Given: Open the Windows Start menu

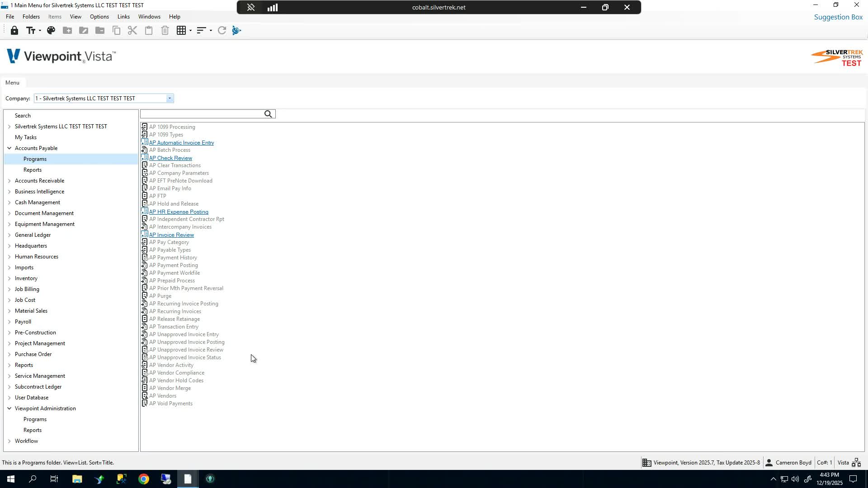Looking at the screenshot, I should coord(10,479).
